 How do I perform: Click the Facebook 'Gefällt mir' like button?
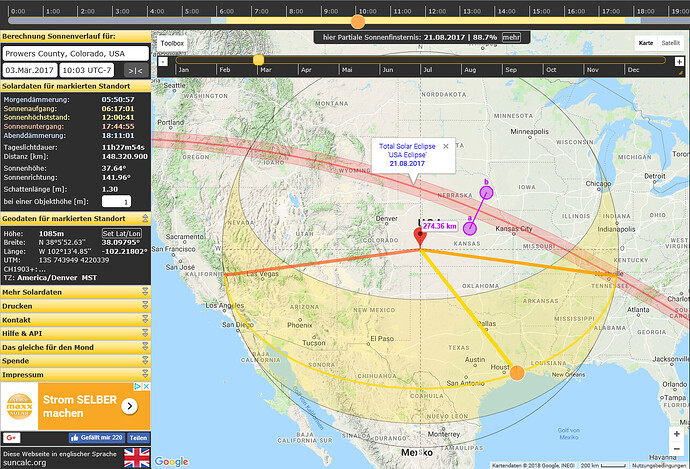(95, 438)
